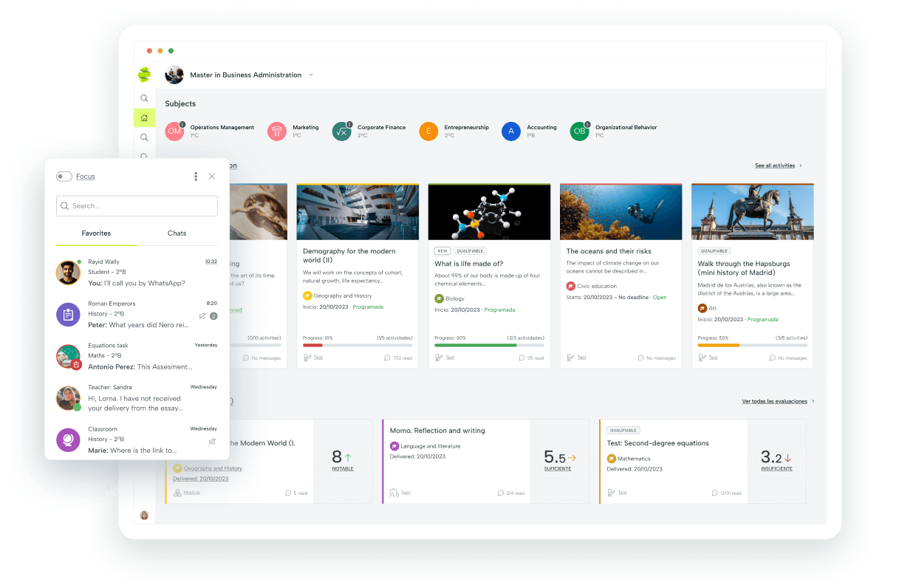Click the 12/31 read messages icon
The height and width of the screenshot is (588, 916).
pos(714,493)
